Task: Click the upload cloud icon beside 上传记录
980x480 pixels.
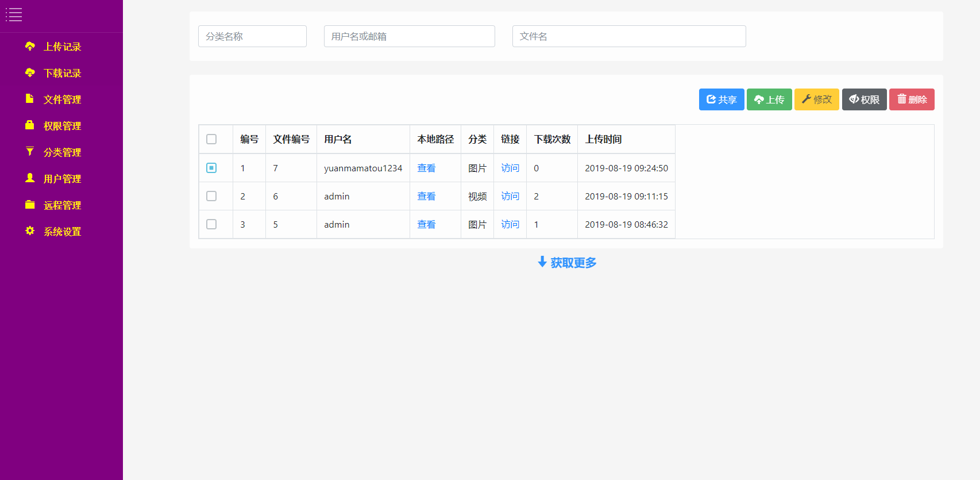Action: coord(30,46)
